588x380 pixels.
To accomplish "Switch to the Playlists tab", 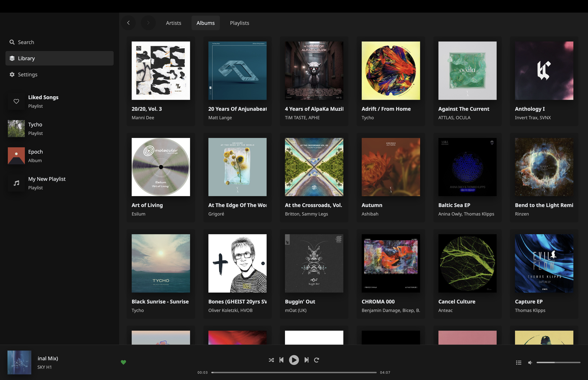I will [x=239, y=23].
